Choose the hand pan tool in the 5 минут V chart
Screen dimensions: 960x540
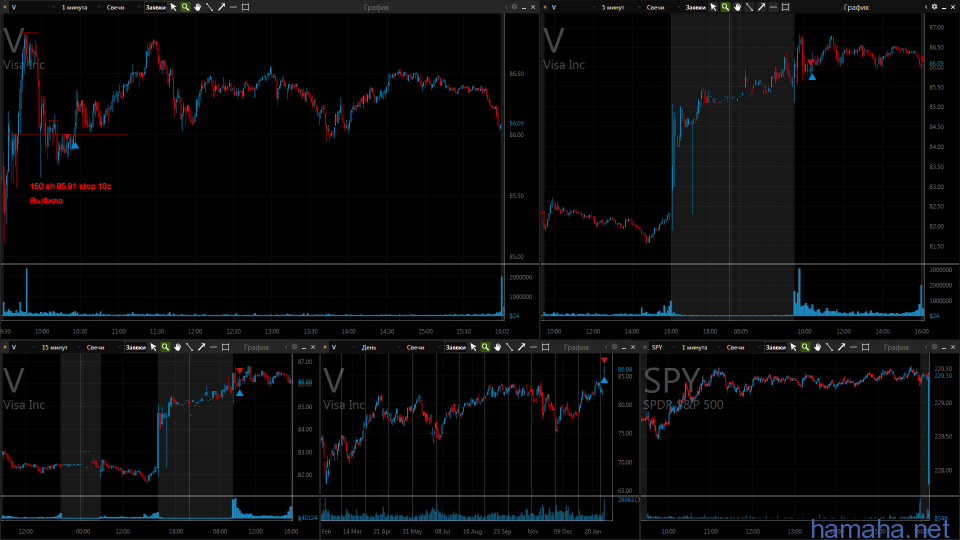737,7
